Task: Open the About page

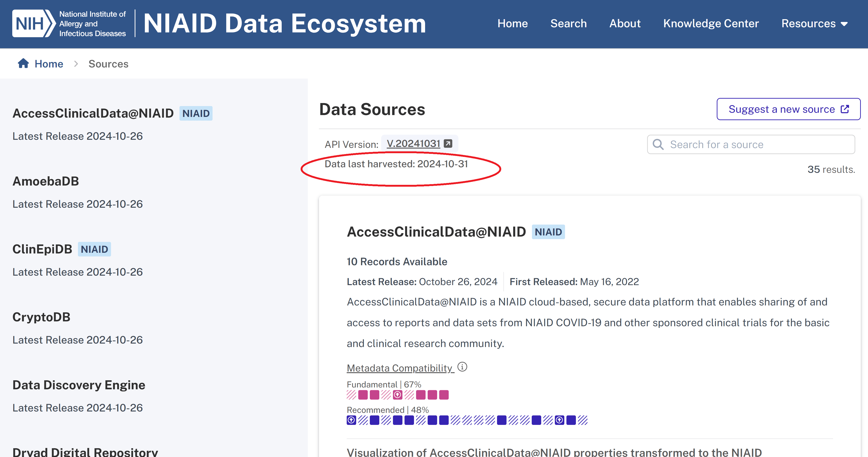Action: click(x=625, y=24)
